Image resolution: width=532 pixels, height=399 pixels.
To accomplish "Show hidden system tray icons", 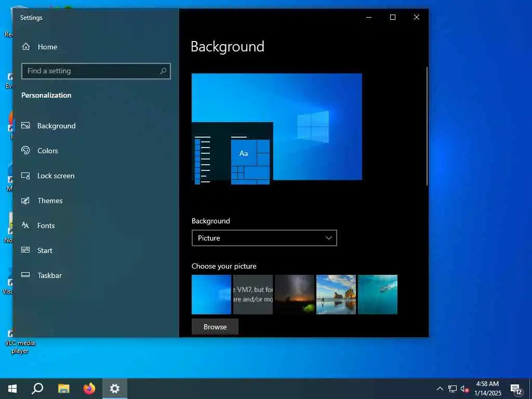I will tap(440, 389).
